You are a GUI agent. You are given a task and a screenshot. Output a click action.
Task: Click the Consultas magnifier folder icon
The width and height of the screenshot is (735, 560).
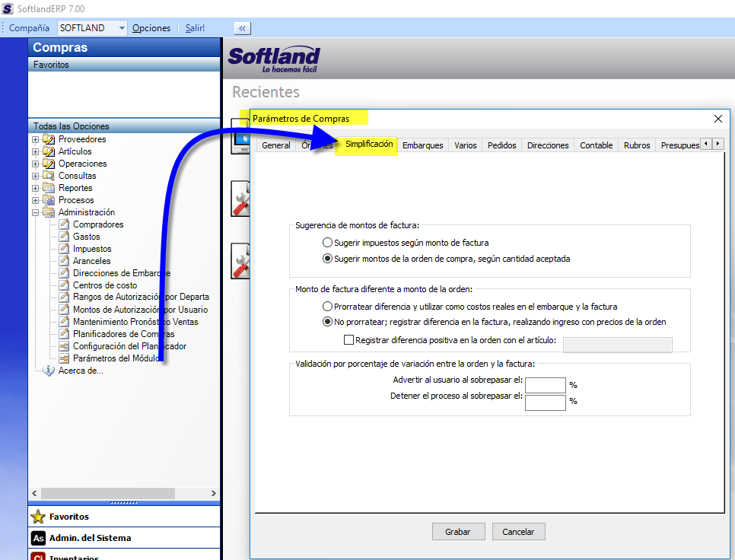coord(49,176)
